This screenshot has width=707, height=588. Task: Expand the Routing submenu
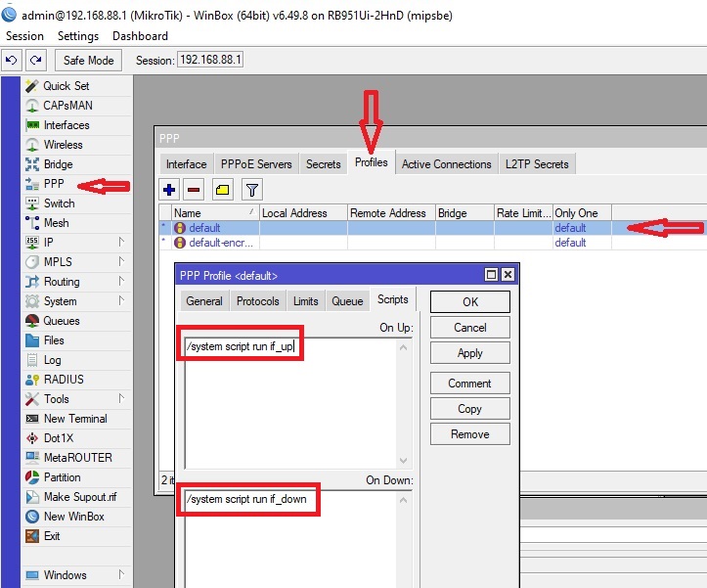click(x=62, y=282)
